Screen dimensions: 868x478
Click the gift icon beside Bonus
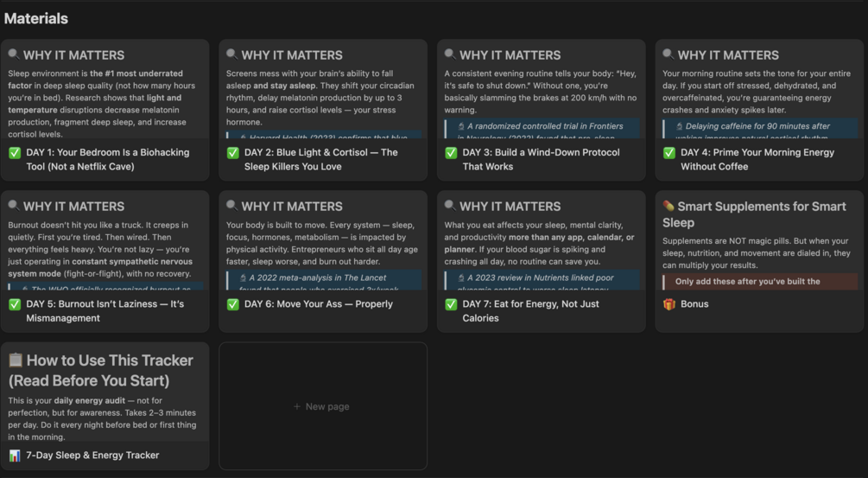click(669, 304)
